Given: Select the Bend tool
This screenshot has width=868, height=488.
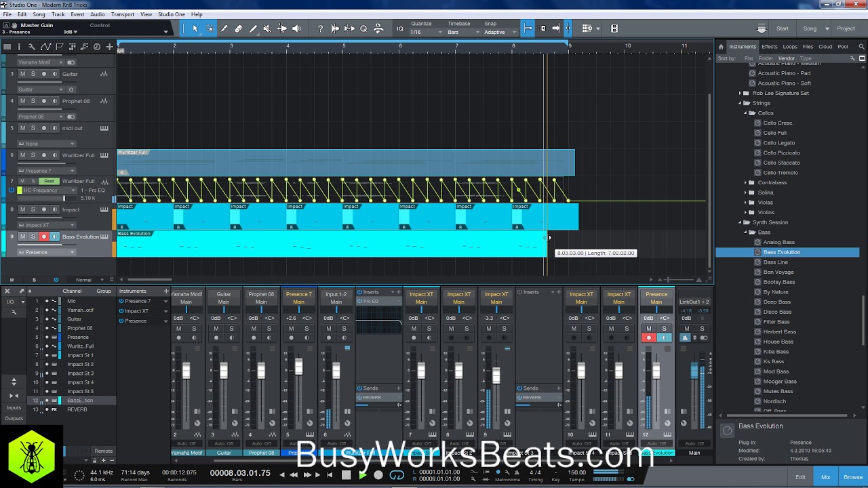Looking at the screenshot, I should click(x=281, y=28).
